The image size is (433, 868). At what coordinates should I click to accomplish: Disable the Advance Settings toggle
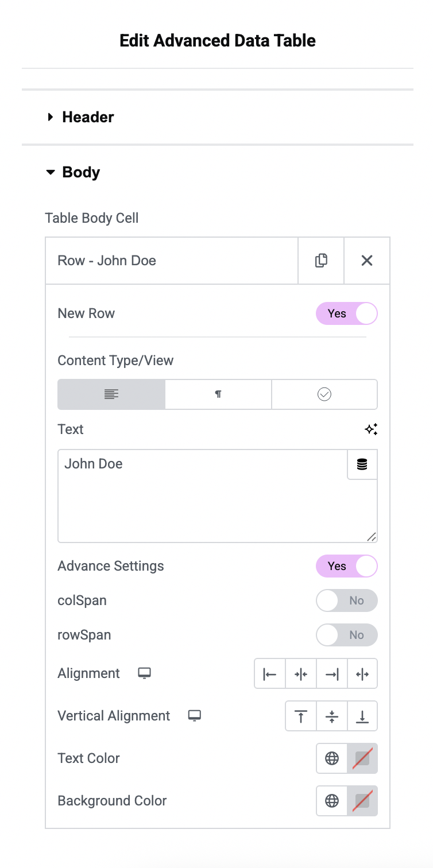tap(347, 566)
